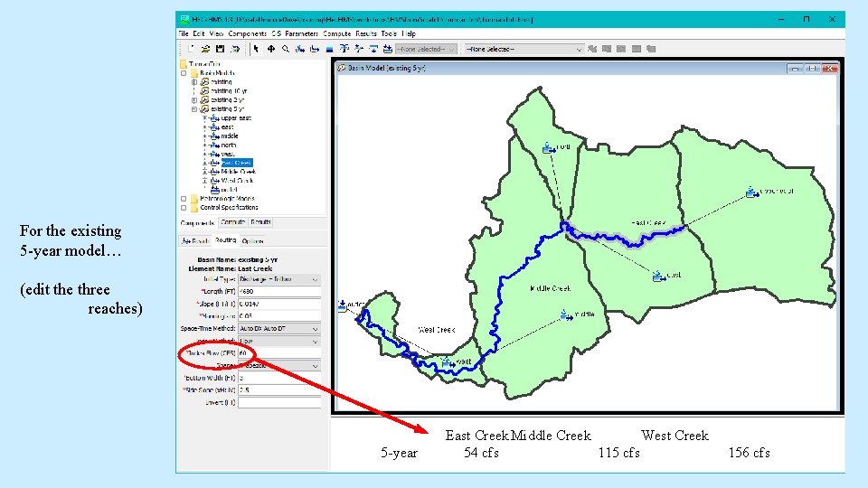
Task: Click the Length (FT) input field
Action: (x=279, y=292)
